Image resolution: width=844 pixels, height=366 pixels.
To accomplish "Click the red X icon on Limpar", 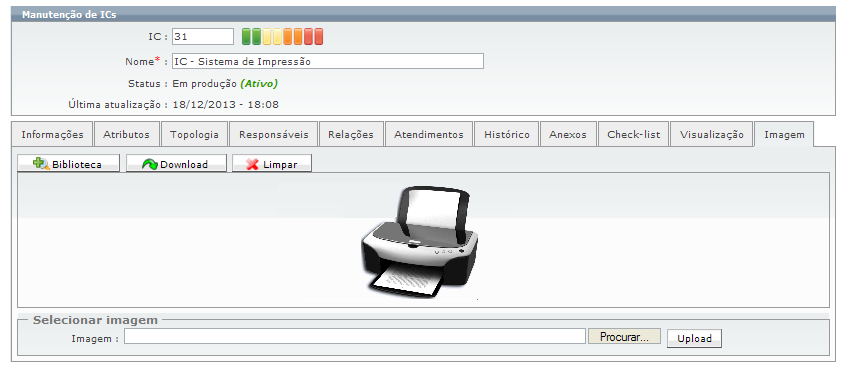I will tap(252, 164).
